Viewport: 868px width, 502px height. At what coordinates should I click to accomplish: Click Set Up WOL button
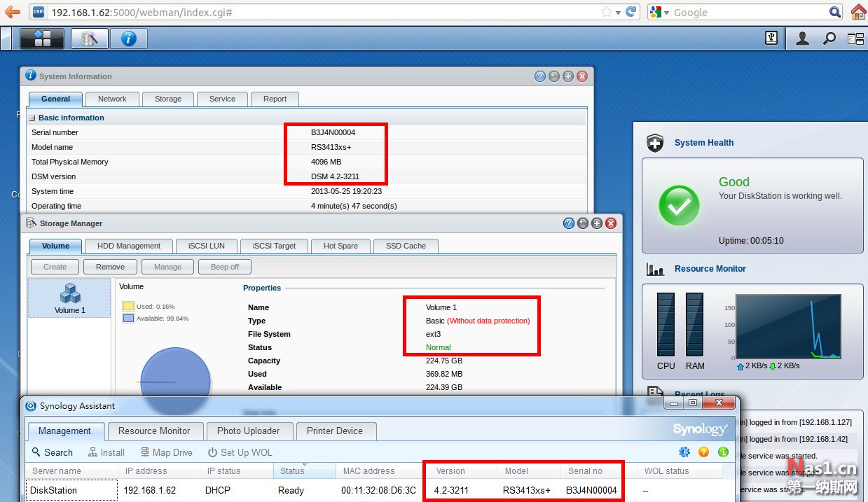(240, 452)
